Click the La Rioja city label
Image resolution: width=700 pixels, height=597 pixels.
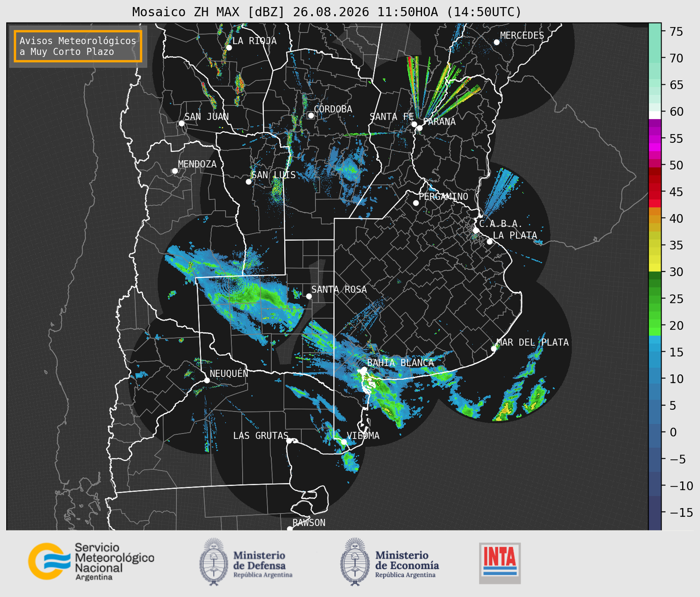[x=254, y=41]
